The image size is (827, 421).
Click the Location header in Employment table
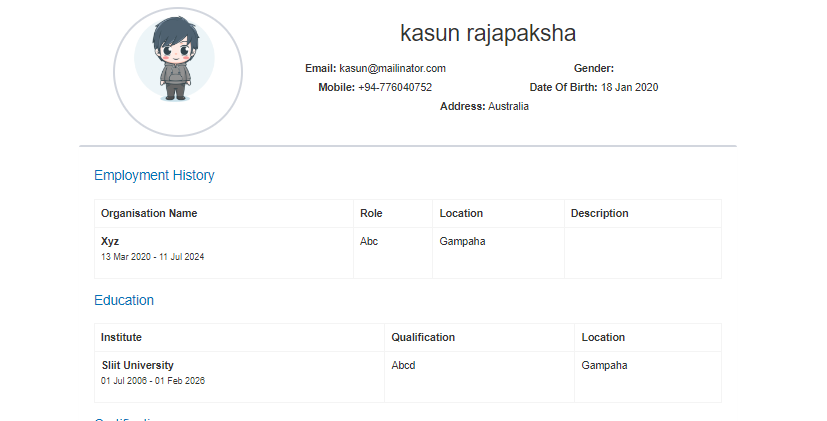(x=461, y=213)
